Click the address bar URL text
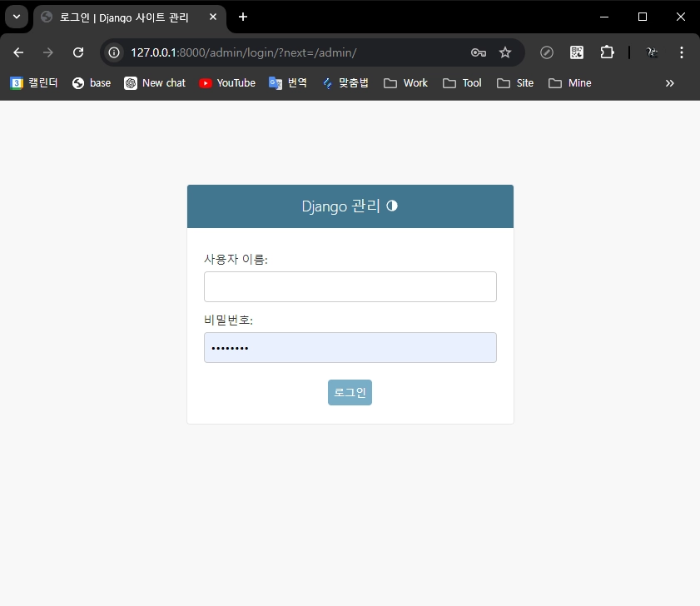Image resolution: width=700 pixels, height=606 pixels. pyautogui.click(x=243, y=52)
